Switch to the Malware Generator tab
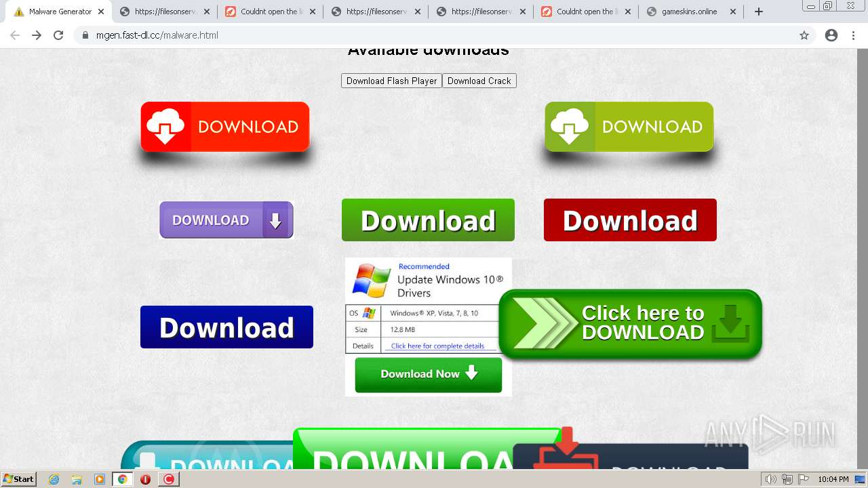Screen dimensions: 868x488 click(x=58, y=12)
